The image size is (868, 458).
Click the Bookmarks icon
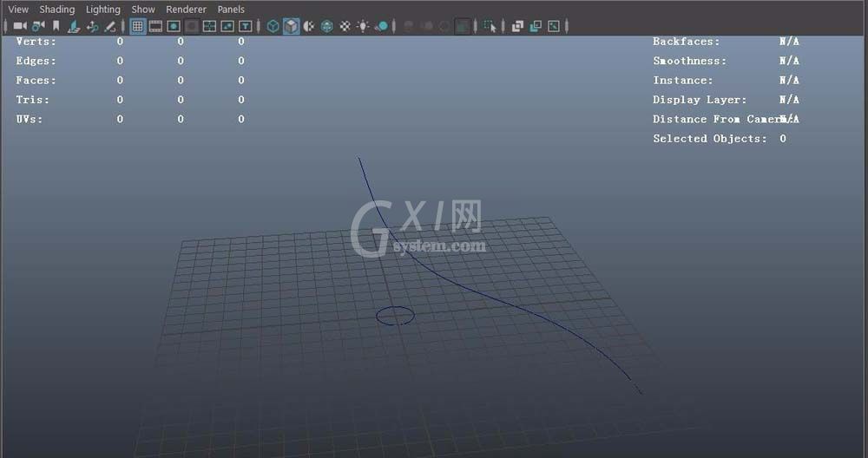(x=56, y=26)
